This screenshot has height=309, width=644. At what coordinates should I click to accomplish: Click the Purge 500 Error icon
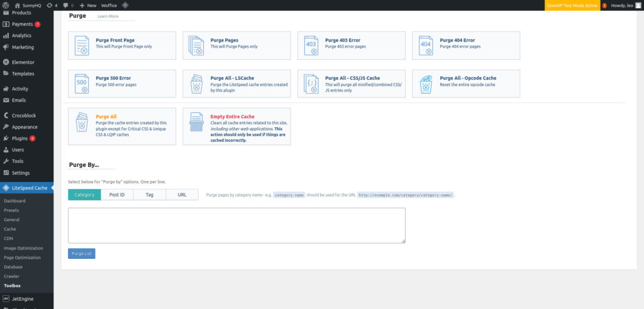[x=82, y=84]
